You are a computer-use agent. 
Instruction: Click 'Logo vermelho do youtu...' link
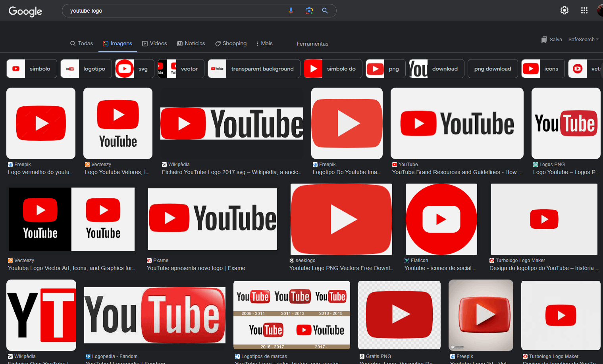(40, 172)
